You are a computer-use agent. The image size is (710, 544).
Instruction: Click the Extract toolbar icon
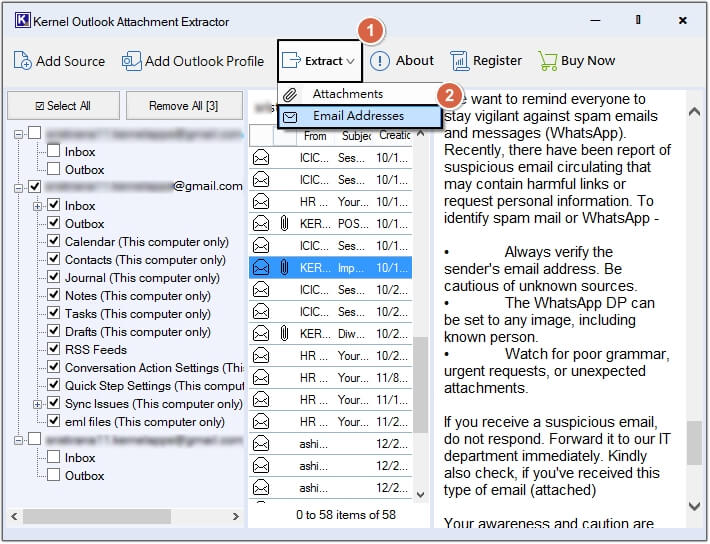(x=291, y=60)
